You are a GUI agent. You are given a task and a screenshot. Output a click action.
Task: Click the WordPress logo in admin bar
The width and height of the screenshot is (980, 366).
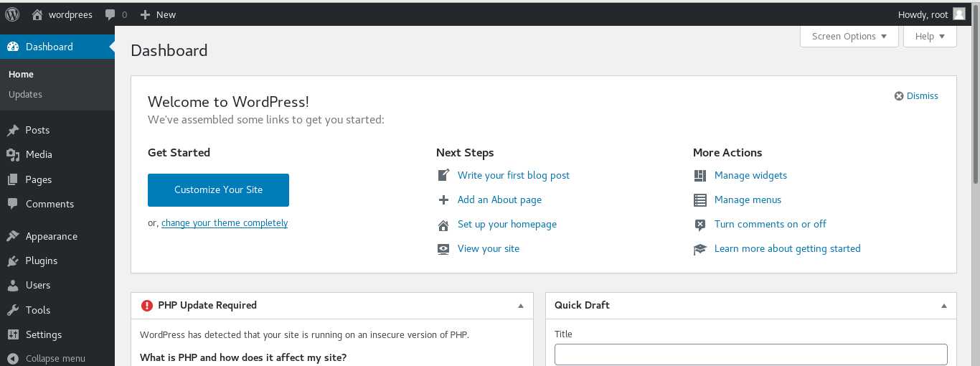point(12,14)
